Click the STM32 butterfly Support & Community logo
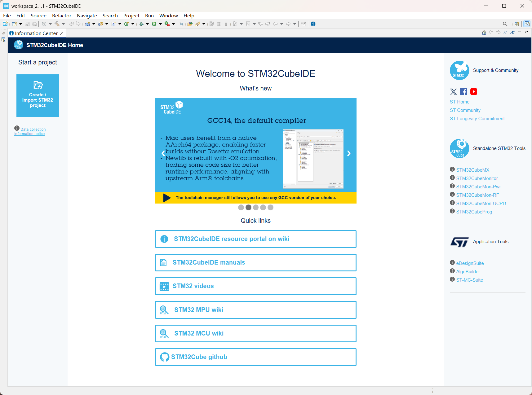The height and width of the screenshot is (395, 532). click(459, 70)
